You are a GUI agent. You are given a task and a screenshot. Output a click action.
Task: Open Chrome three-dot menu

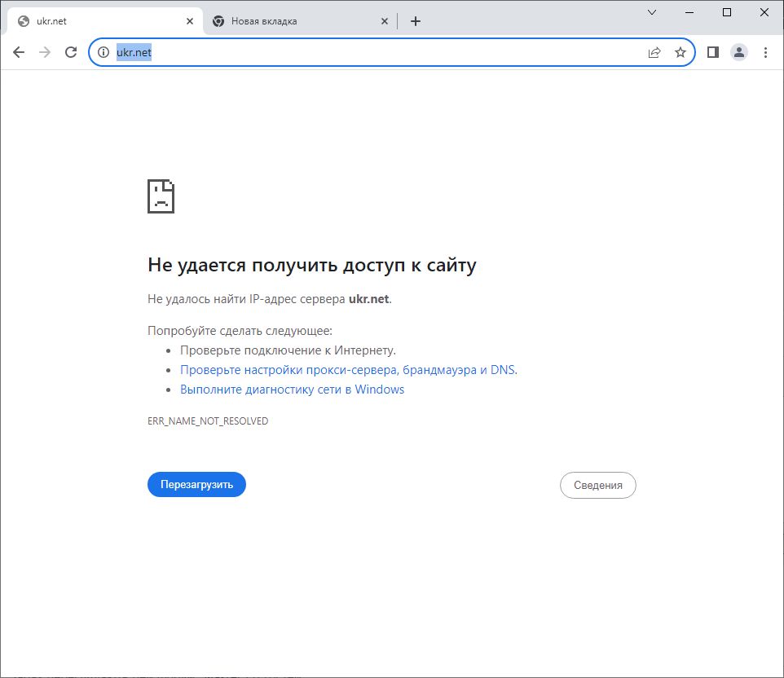765,52
